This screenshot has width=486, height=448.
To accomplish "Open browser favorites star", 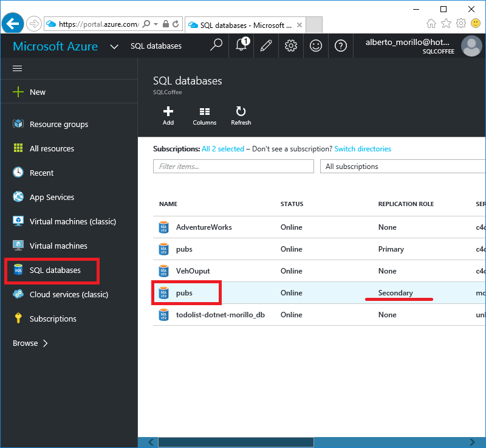I will 446,23.
